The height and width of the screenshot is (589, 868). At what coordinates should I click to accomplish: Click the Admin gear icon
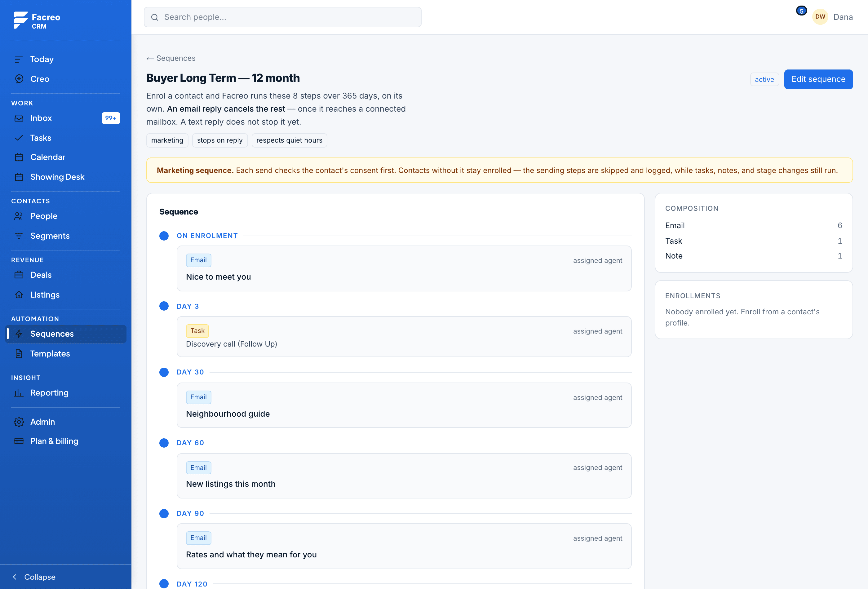(x=19, y=422)
